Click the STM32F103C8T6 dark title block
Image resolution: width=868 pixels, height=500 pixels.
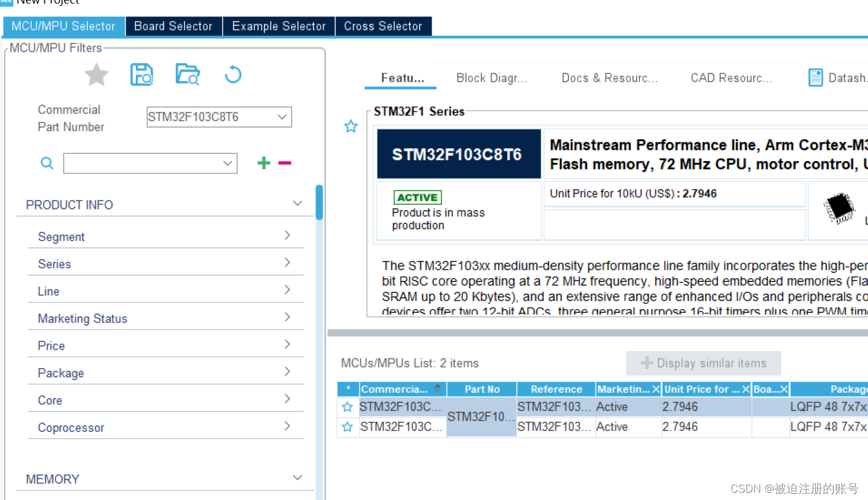tap(459, 154)
